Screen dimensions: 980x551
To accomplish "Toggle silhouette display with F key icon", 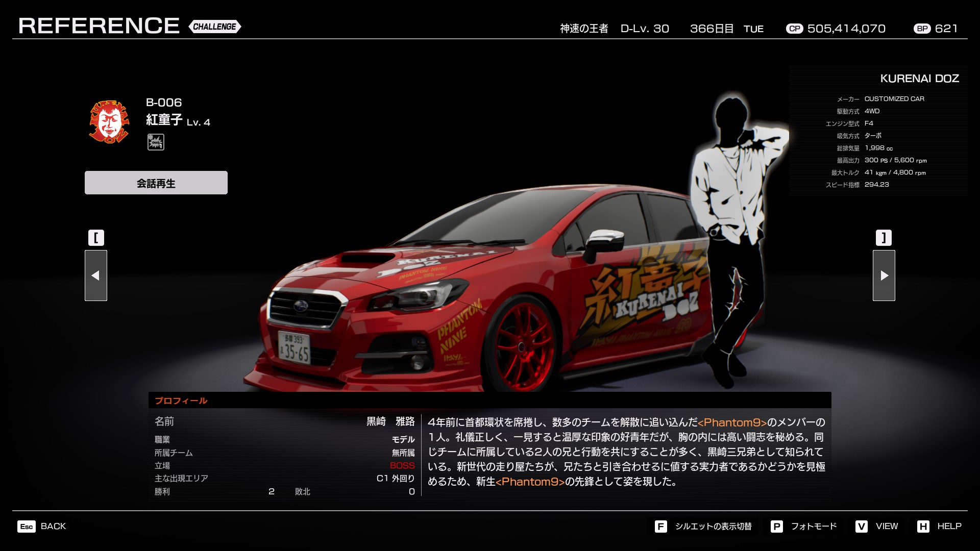I will (660, 527).
